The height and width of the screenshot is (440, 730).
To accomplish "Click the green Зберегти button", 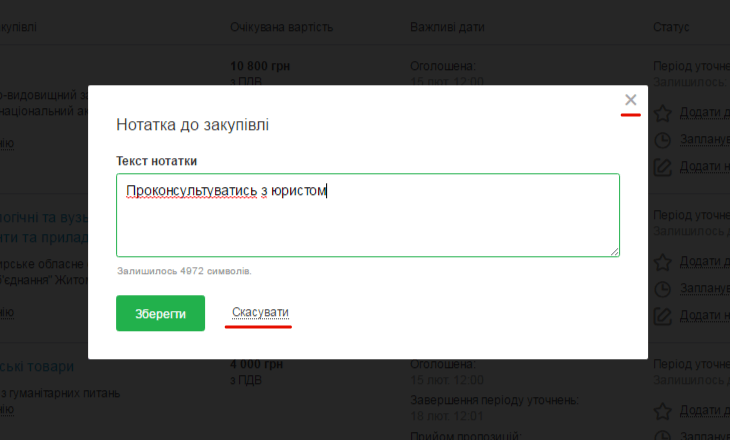I will coord(160,313).
